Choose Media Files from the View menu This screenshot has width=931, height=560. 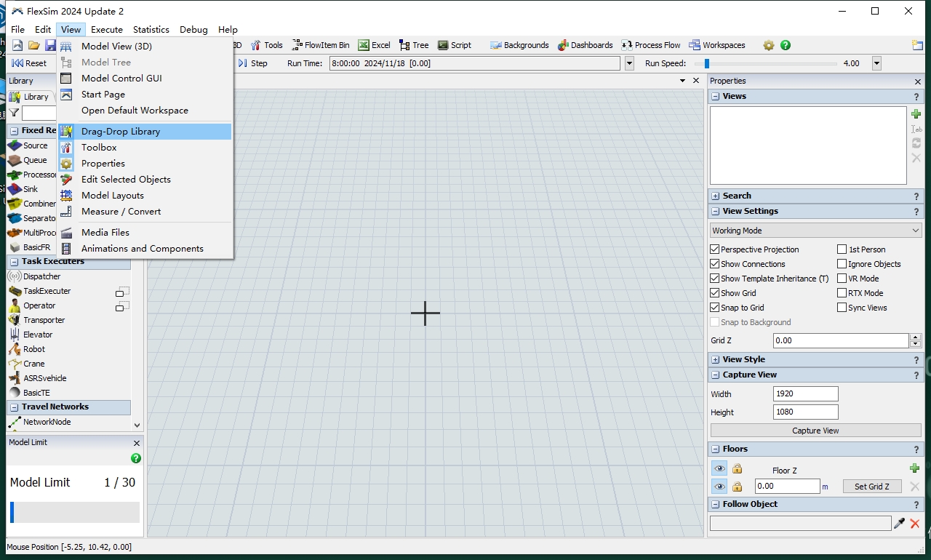[145, 232]
